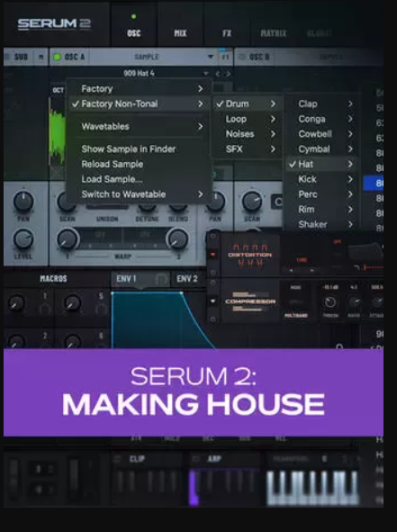Collapse Compressor module with white arrow
This screenshot has height=532, width=397.
click(x=212, y=301)
